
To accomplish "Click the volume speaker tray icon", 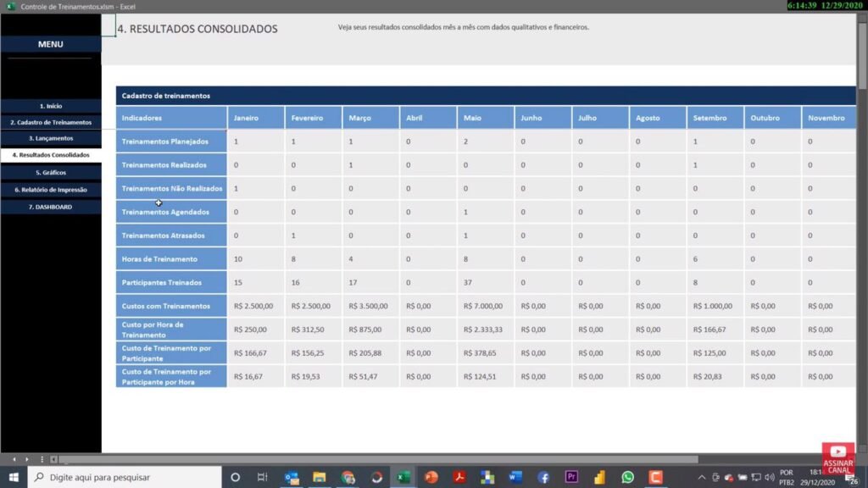I will (770, 478).
